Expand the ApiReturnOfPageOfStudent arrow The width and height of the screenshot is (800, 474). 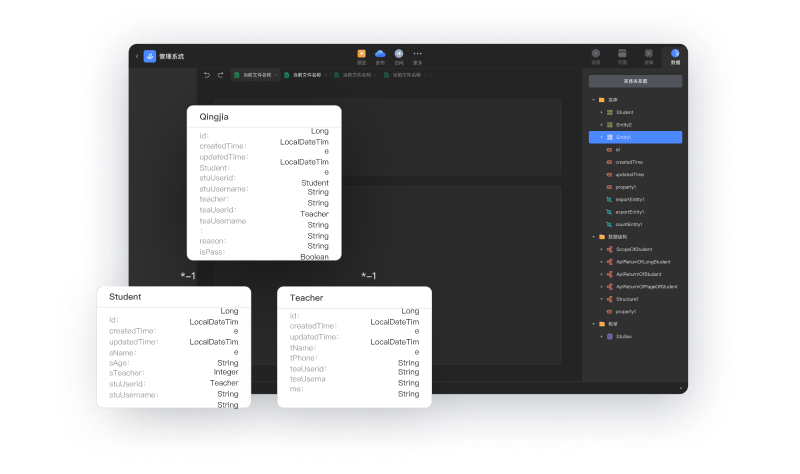[x=602, y=287]
